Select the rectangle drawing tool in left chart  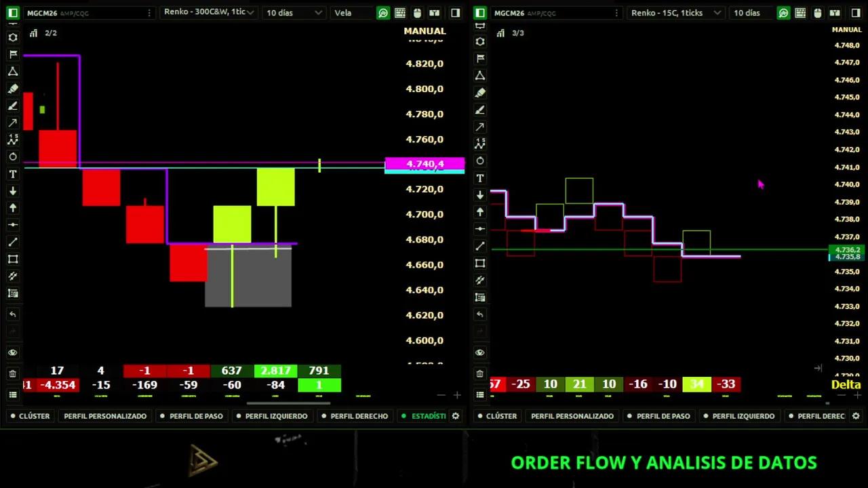click(13, 259)
